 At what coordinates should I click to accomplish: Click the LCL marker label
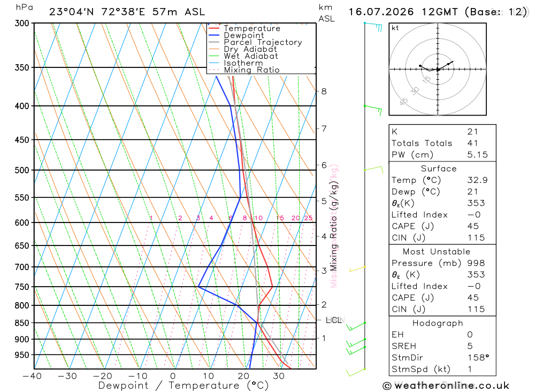coord(334,320)
